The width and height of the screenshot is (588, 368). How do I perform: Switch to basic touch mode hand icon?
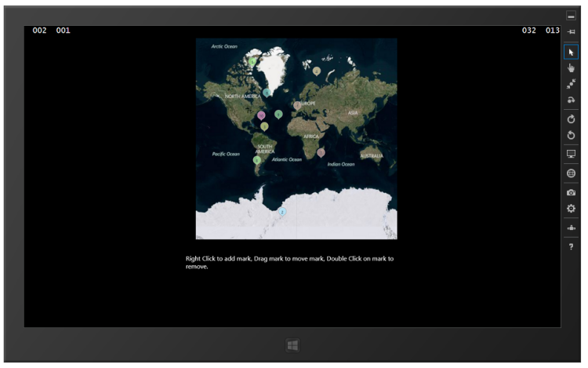coord(571,68)
